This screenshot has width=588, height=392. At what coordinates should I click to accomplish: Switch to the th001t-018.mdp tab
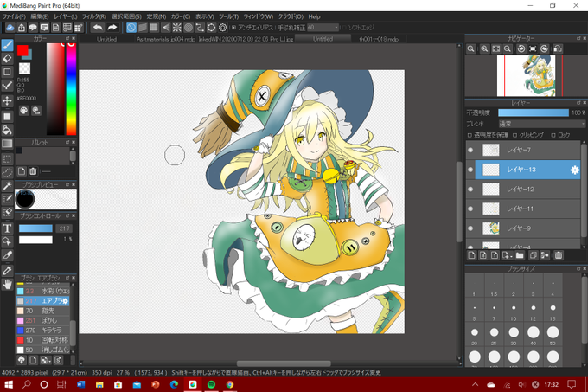point(379,39)
